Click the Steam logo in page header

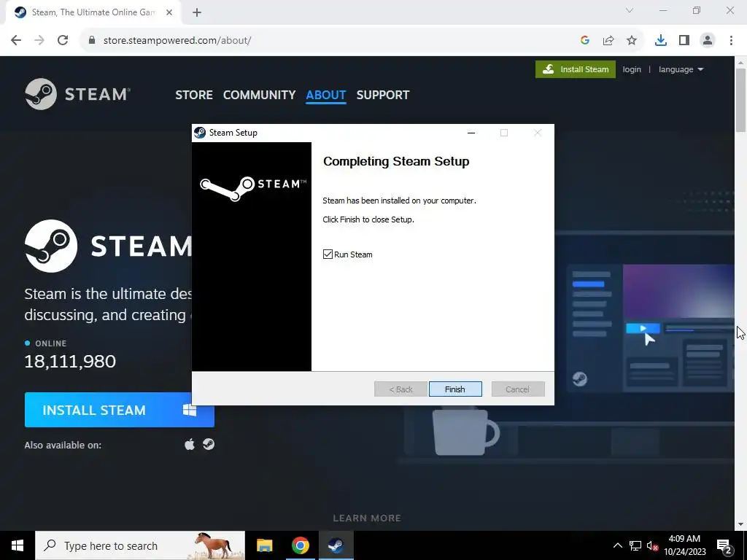coord(77,94)
